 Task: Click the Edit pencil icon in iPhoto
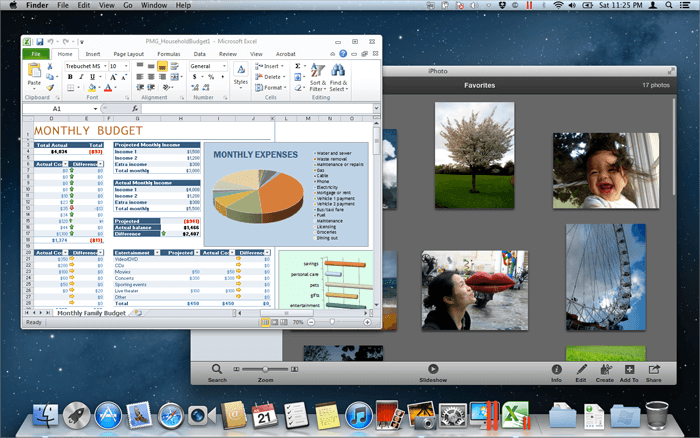tap(580, 369)
